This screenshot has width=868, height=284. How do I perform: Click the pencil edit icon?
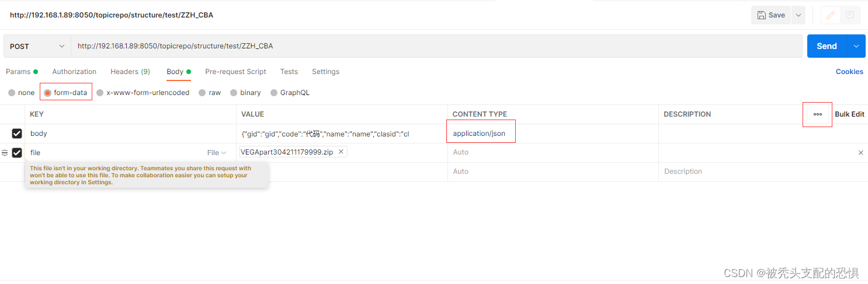click(830, 15)
